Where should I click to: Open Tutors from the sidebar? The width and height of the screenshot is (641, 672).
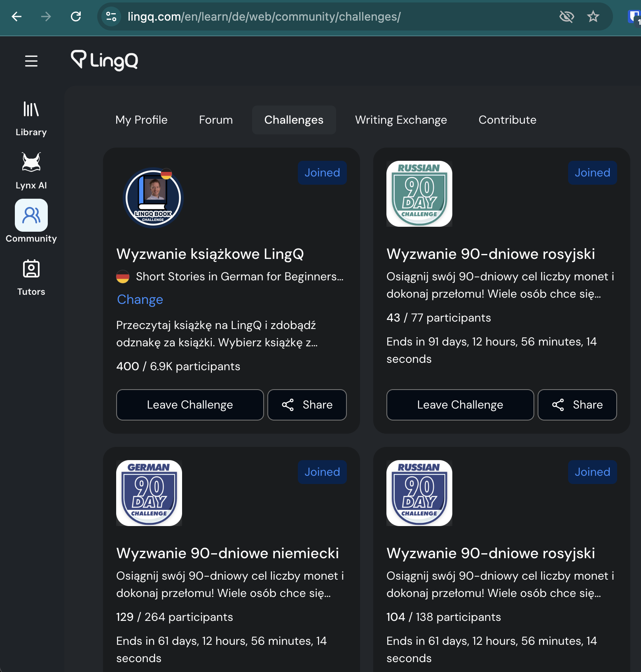pyautogui.click(x=31, y=277)
